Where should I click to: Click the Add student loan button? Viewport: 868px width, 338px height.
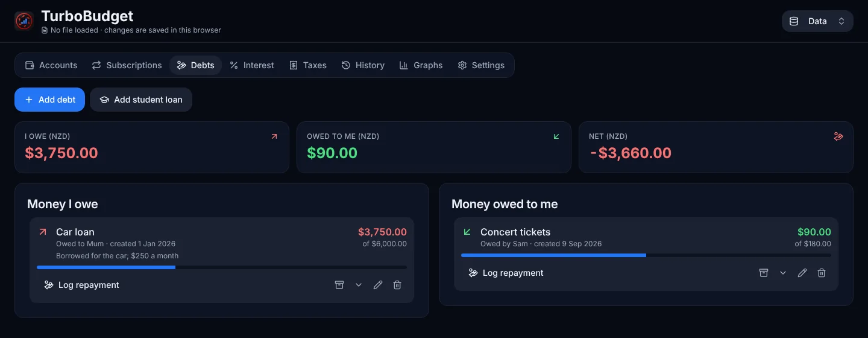point(141,100)
